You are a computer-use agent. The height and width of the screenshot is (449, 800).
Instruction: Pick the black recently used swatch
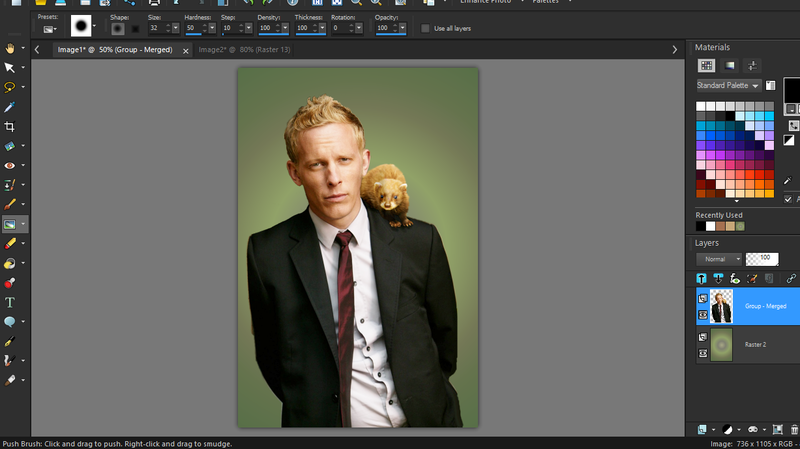pyautogui.click(x=701, y=226)
